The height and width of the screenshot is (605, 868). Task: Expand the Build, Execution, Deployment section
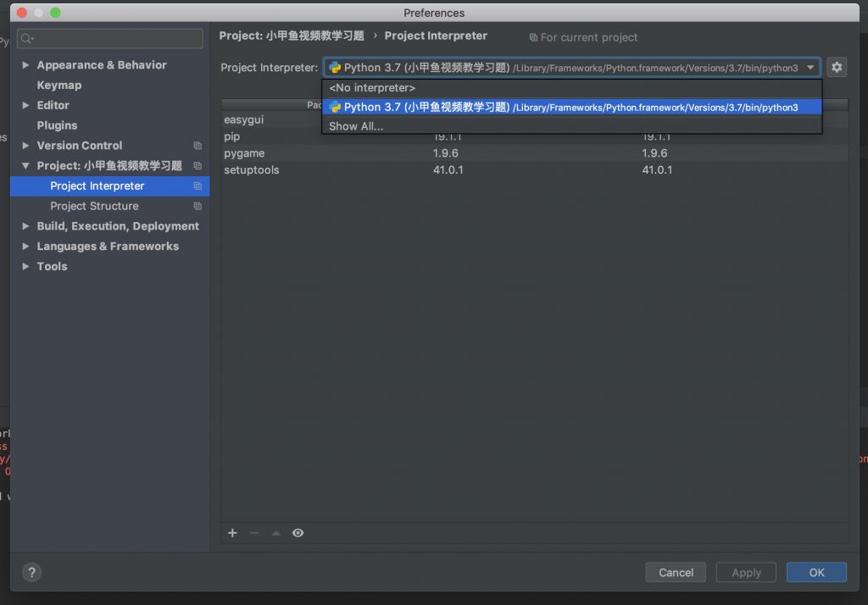(26, 226)
